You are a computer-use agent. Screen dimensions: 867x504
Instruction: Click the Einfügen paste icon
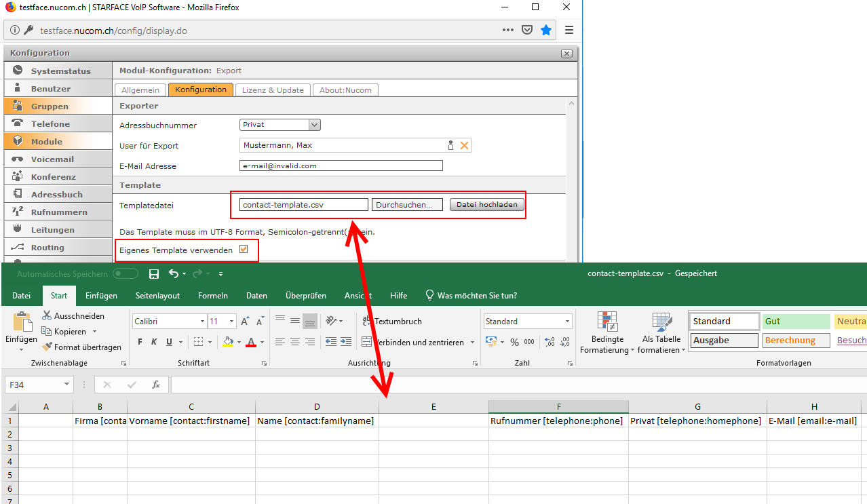[x=22, y=322]
